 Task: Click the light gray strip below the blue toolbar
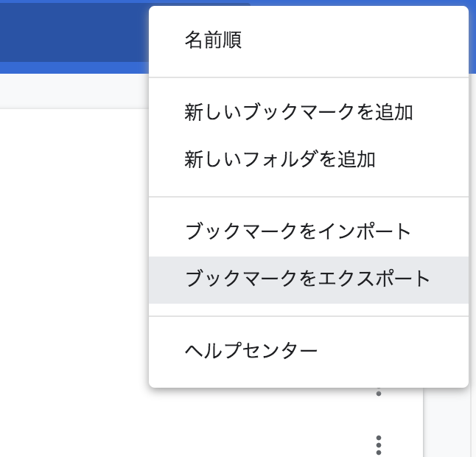pyautogui.click(x=74, y=91)
